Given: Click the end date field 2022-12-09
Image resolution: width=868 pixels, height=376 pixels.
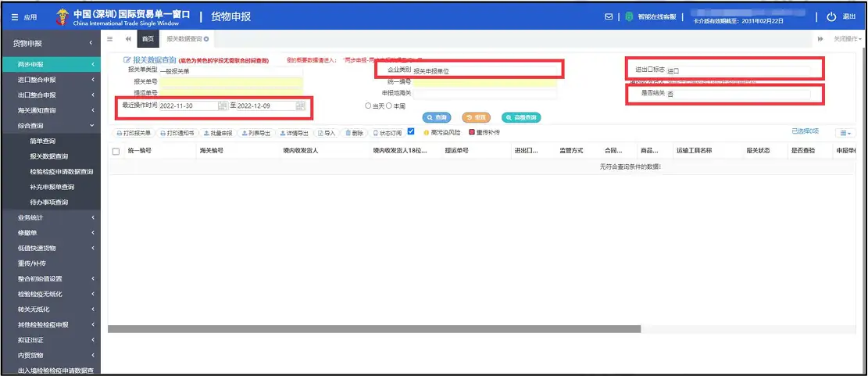Looking at the screenshot, I should click(x=266, y=106).
